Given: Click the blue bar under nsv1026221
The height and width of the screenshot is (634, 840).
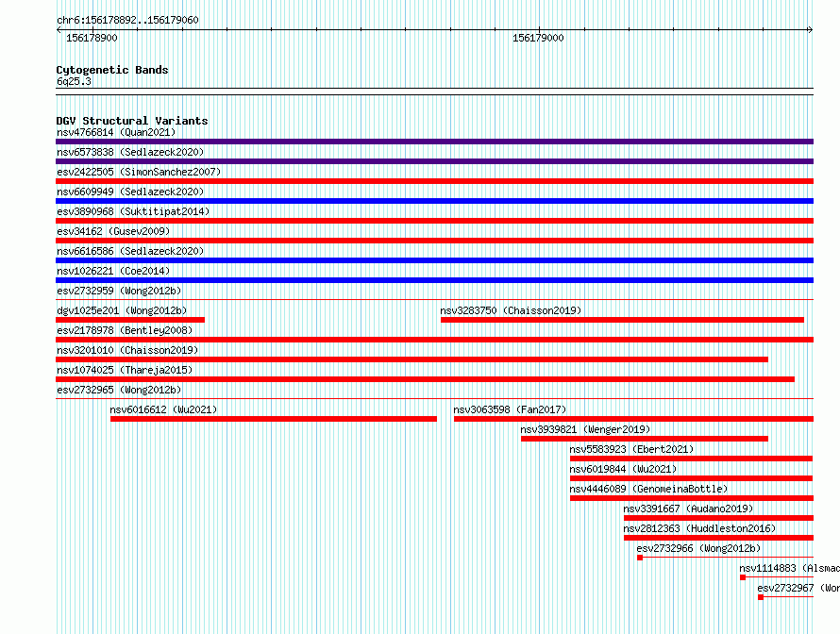Looking at the screenshot, I should pyautogui.click(x=434, y=280).
